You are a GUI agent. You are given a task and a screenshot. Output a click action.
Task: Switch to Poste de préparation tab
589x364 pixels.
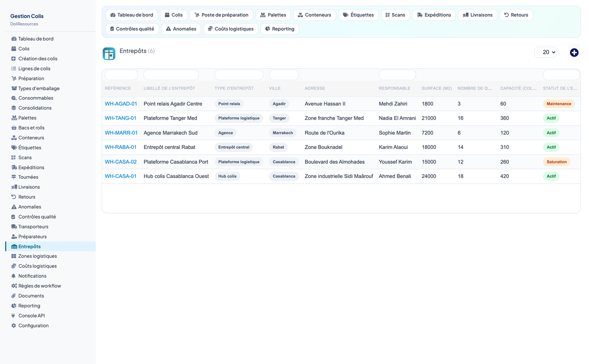point(221,15)
